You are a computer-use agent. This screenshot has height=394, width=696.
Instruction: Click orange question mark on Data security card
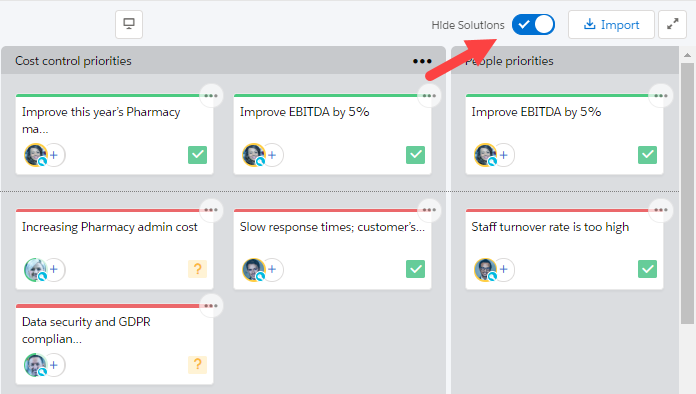point(198,365)
